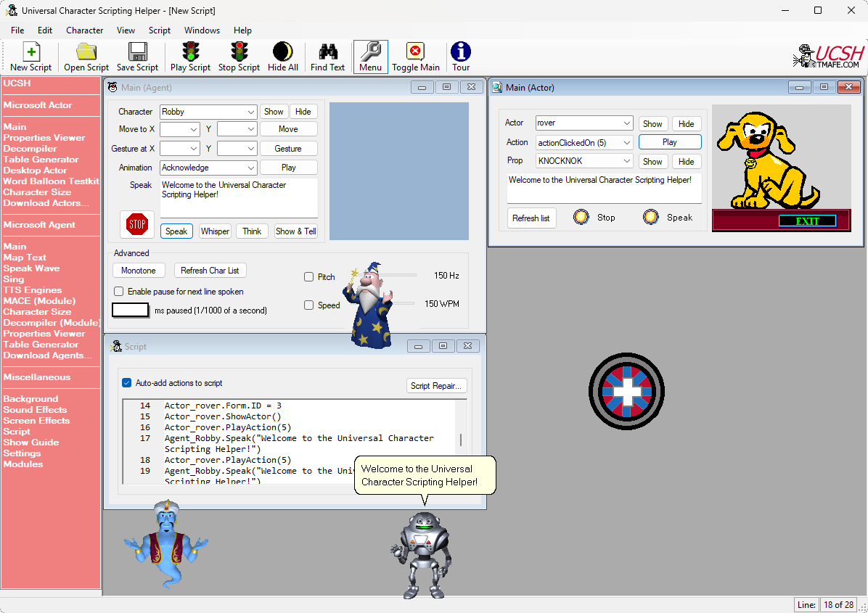868x613 pixels.
Task: Click the ms paused input field
Action: [x=130, y=310]
